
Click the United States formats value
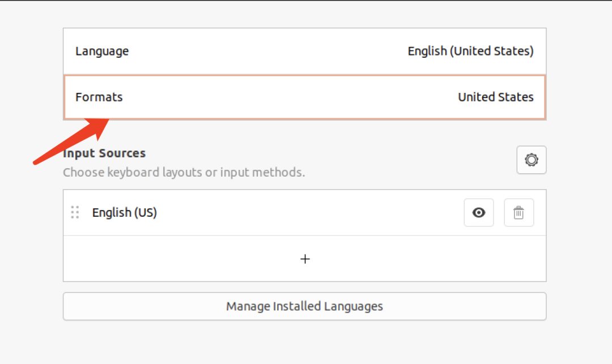point(495,97)
